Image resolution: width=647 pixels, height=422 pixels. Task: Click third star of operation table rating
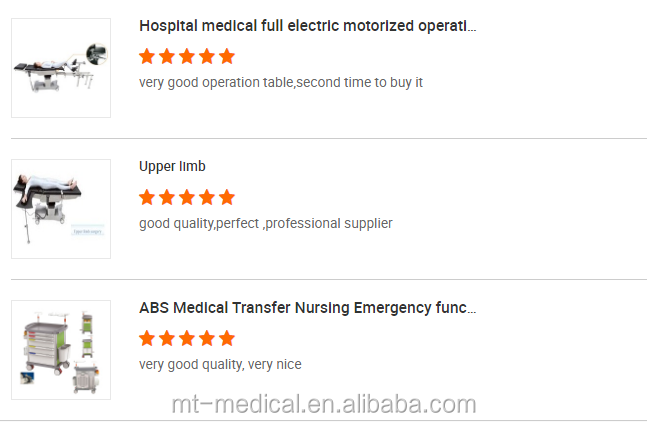[187, 56]
